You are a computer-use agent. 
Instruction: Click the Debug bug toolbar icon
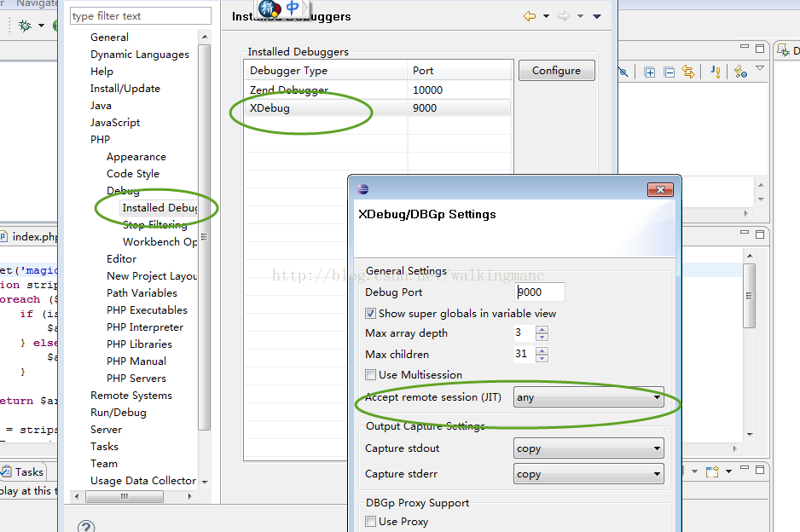25,25
